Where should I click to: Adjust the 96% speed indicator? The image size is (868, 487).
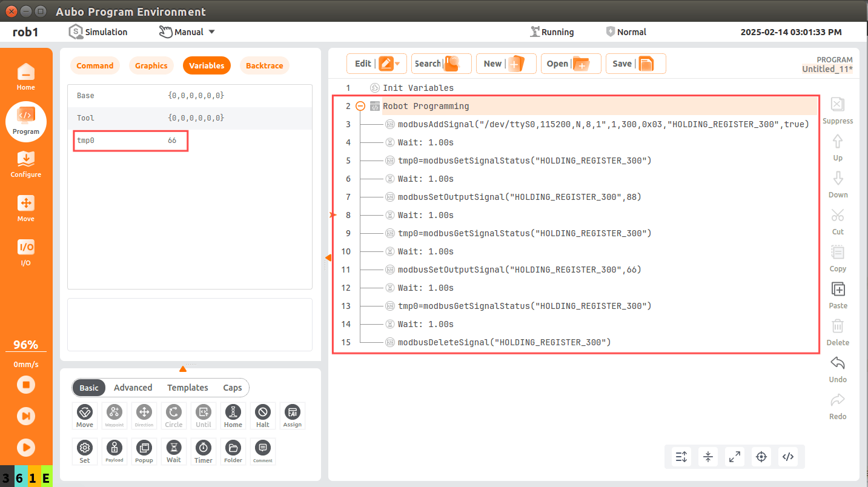click(x=26, y=345)
